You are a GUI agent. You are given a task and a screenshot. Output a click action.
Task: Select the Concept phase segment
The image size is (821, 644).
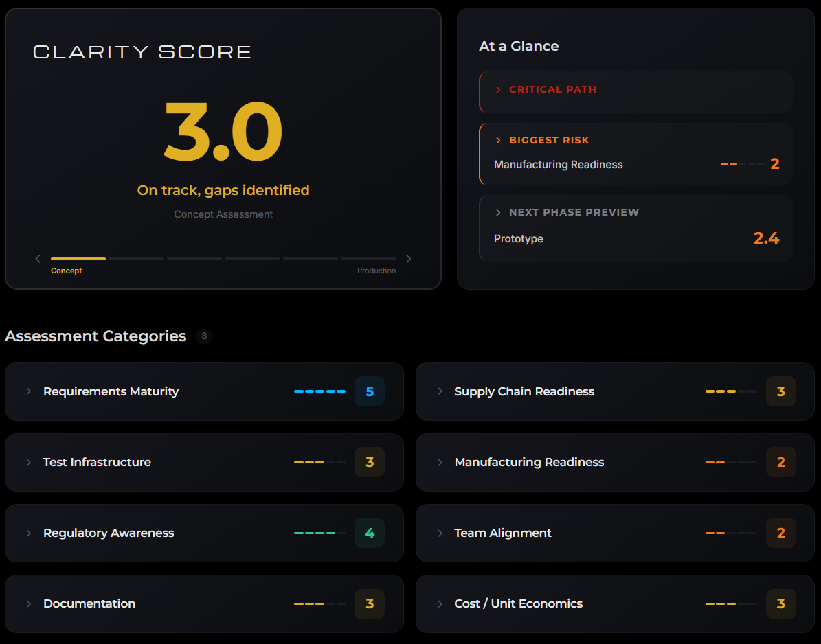[78, 259]
